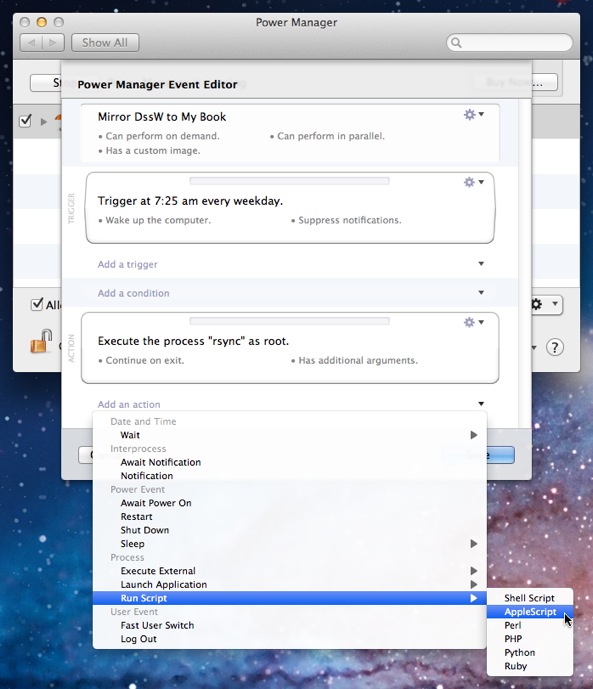Click "Can perform in parallel." text
This screenshot has height=689, width=593.
coord(331,136)
